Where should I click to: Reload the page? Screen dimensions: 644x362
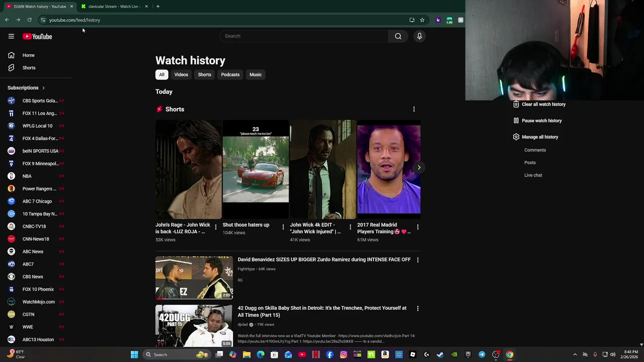pyautogui.click(x=30, y=20)
